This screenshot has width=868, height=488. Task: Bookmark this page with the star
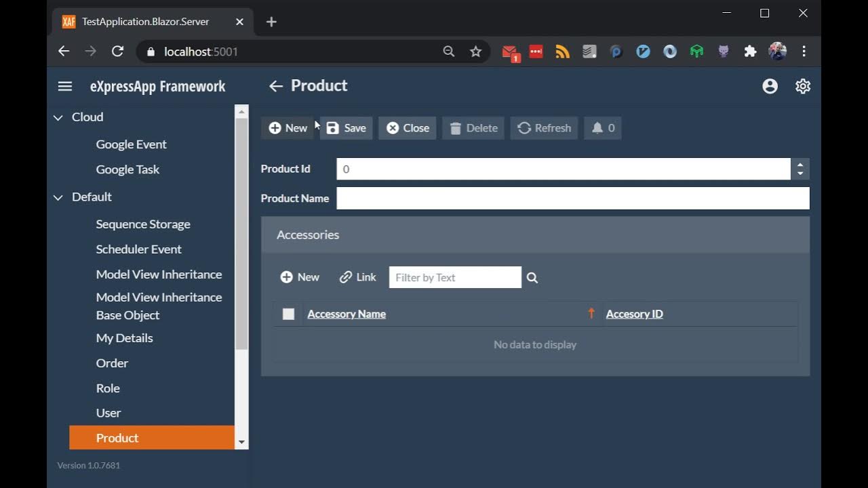click(x=476, y=52)
